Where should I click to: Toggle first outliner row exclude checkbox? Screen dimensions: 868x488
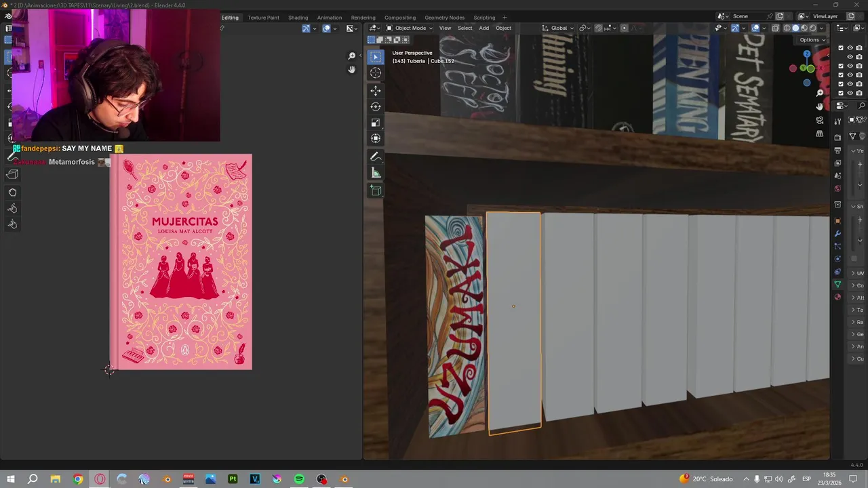(x=841, y=48)
